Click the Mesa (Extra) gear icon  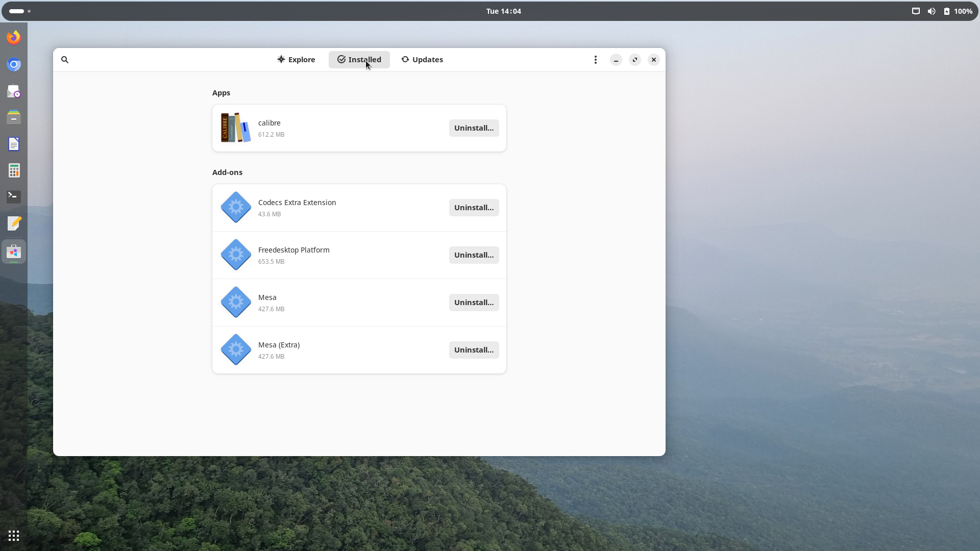pos(236,349)
